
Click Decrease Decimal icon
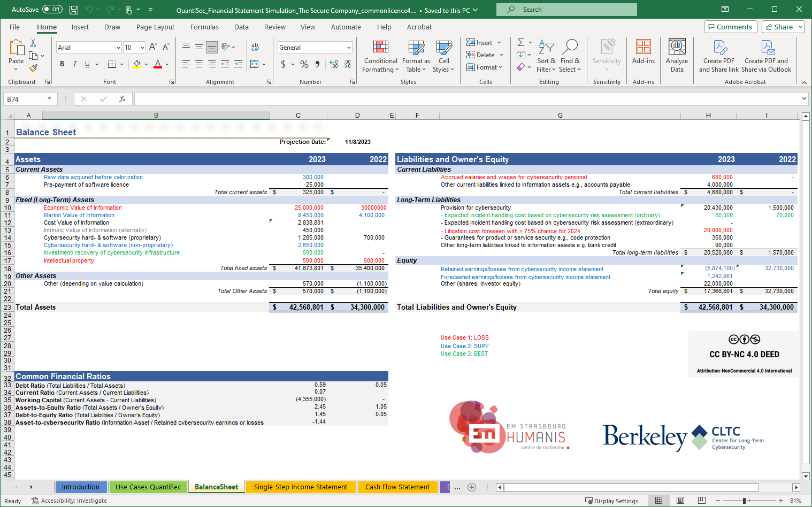pyautogui.click(x=347, y=64)
